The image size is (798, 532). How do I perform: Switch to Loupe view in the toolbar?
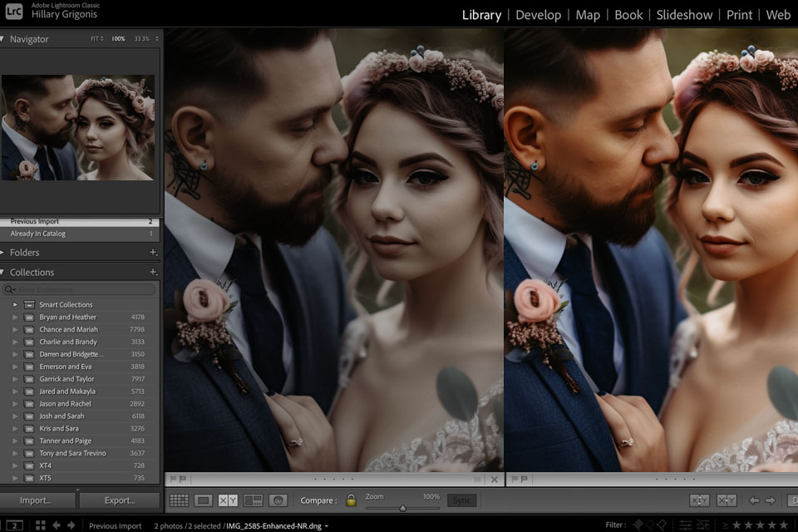[x=203, y=500]
